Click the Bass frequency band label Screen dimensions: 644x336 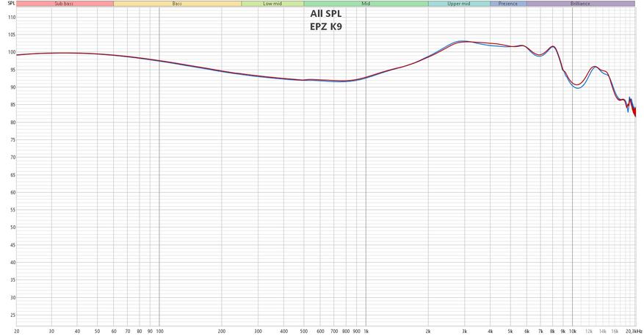[x=178, y=4]
